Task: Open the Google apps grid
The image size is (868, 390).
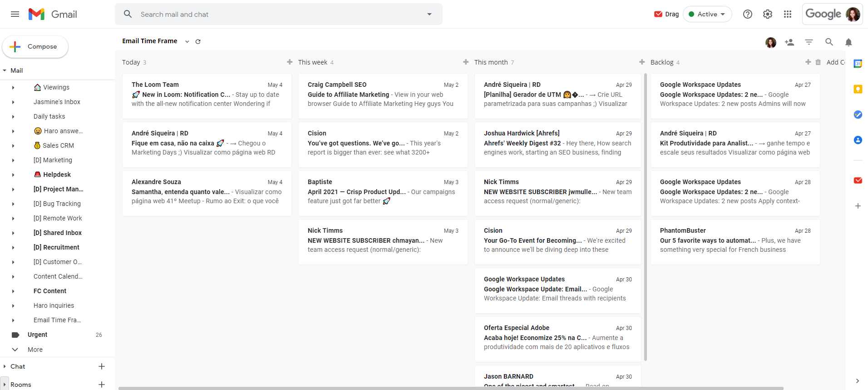Action: 788,14
